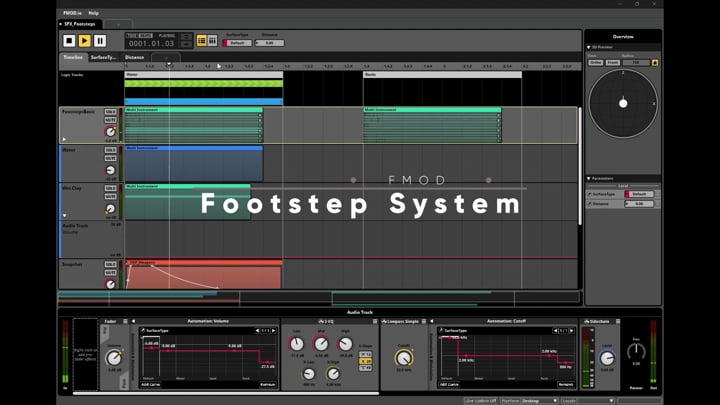Go to next Volume automation curve
The height and width of the screenshot is (405, 720).
(x=274, y=331)
